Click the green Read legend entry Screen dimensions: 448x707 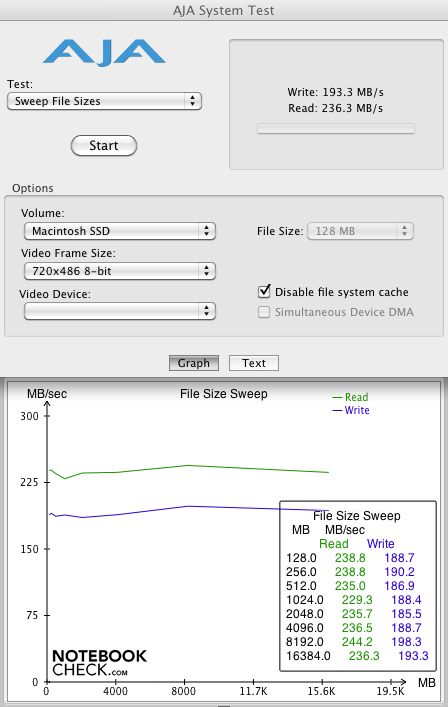(x=350, y=397)
